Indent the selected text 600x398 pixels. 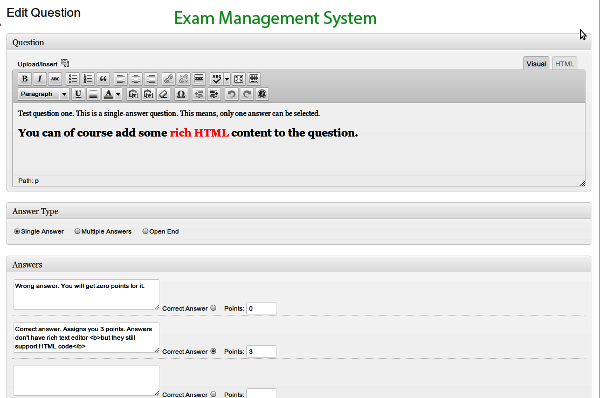pos(214,94)
